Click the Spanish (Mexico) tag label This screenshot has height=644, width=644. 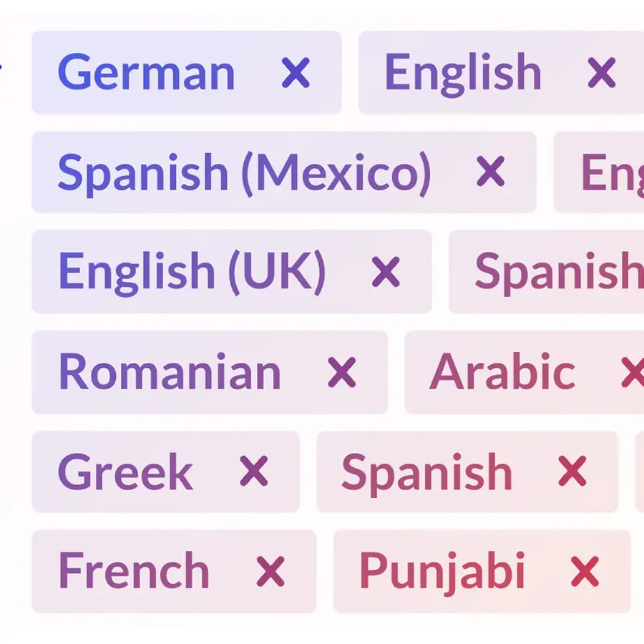[244, 172]
